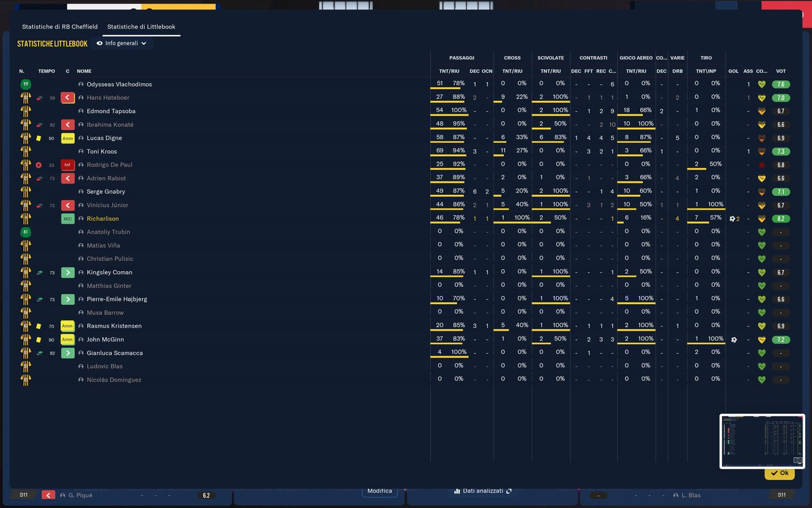Viewport: 812px width, 508px height.
Task: Click Toni Kroos's 7.3 rating badge
Action: click(781, 152)
